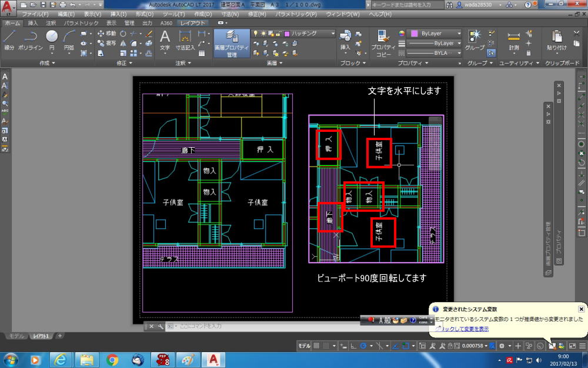Screen dimensions: 588x368
Task: Select the 円弧 (Arc) tool
Action: click(69, 41)
